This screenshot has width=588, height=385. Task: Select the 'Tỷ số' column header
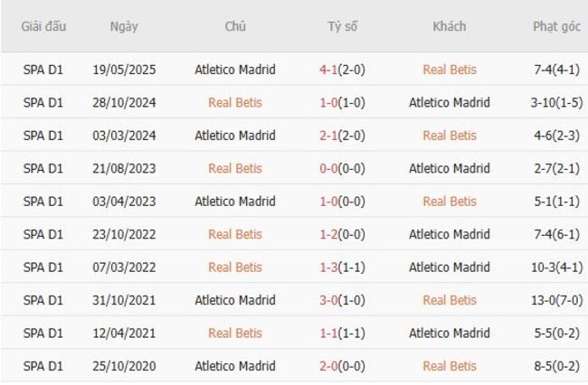point(342,26)
